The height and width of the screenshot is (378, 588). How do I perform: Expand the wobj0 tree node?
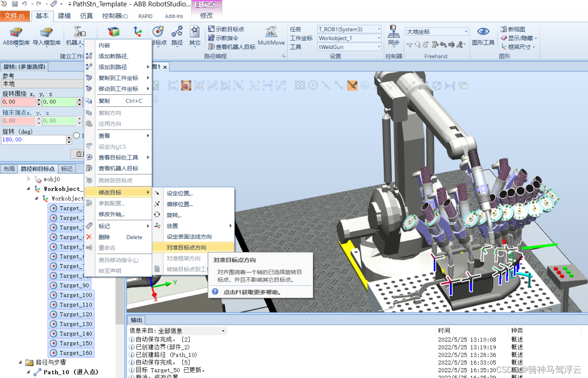click(x=29, y=179)
